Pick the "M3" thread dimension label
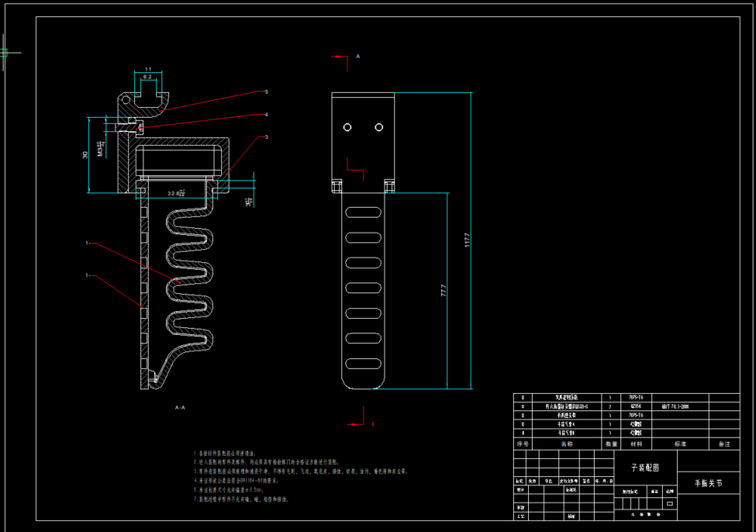756x532 pixels. (102, 149)
